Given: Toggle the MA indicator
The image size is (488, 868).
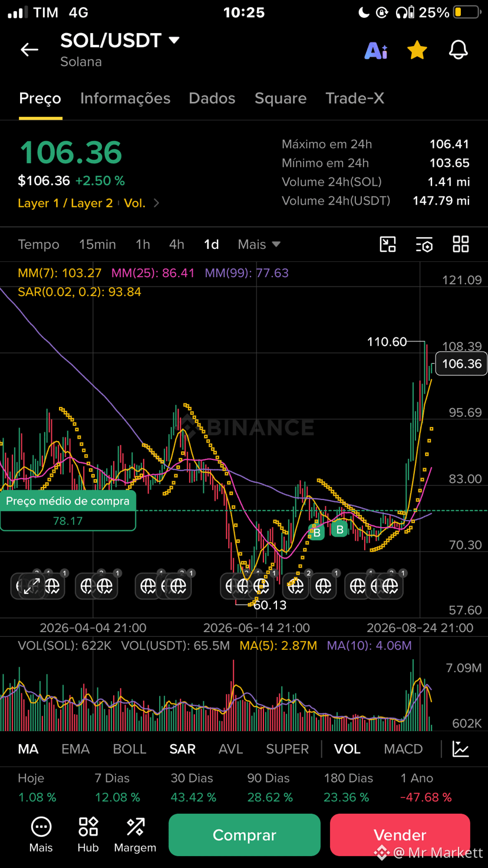Looking at the screenshot, I should coord(28,749).
